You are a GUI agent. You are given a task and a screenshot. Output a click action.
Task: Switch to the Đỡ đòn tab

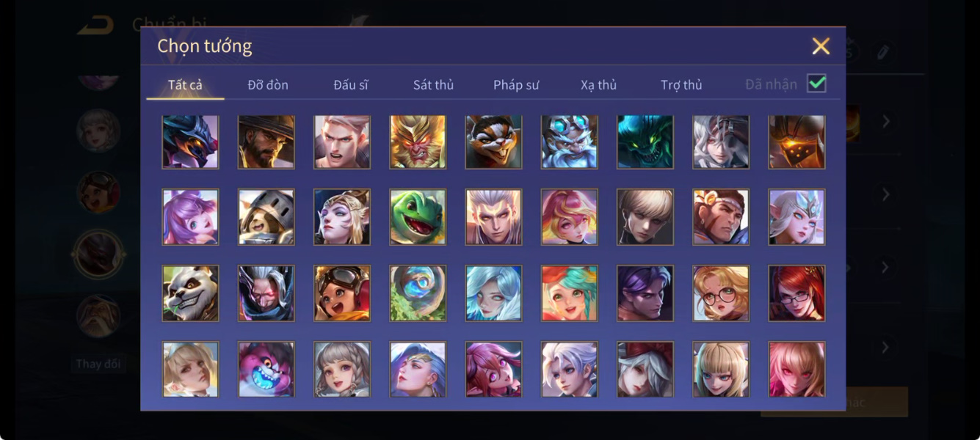pos(268,85)
